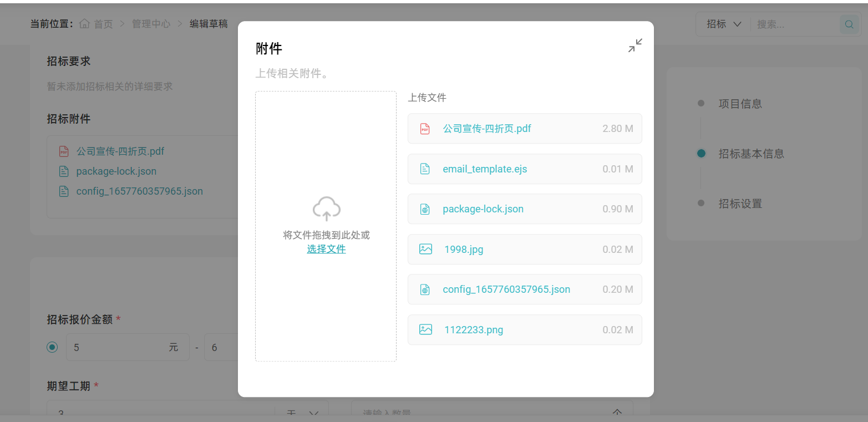The image size is (868, 422).
Task: Click the home icon in breadcrumb
Action: 85,24
